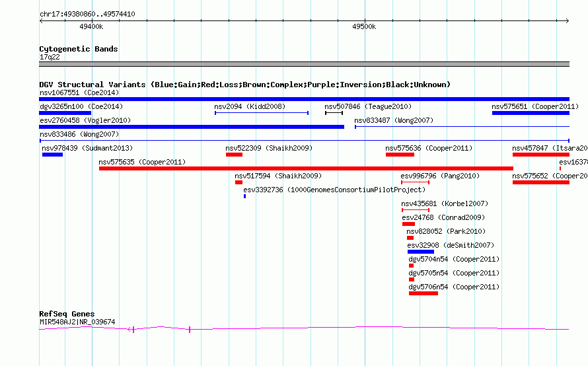Open the nsv575635 (Cooper2011) label
This screenshot has height=366, width=588.
142,162
